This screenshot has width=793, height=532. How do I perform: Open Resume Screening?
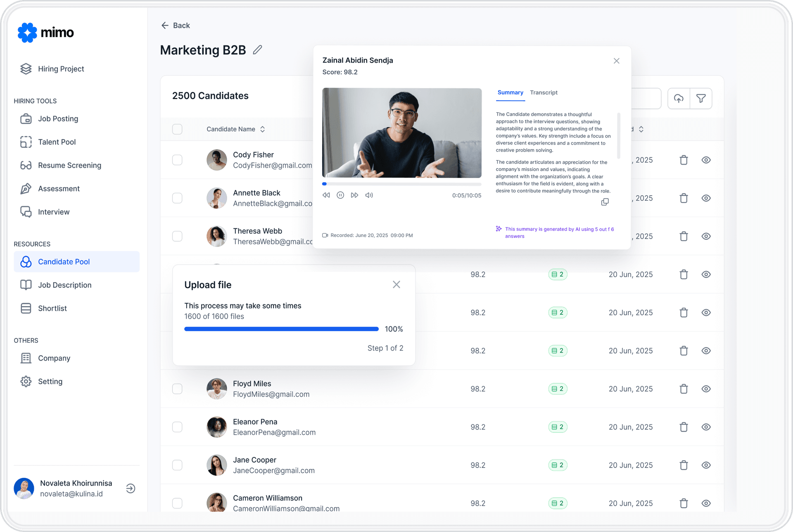coord(69,165)
